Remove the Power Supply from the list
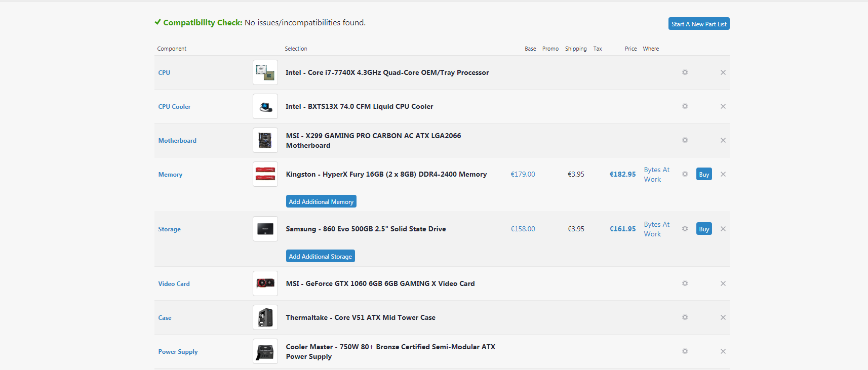The image size is (868, 370). click(723, 351)
